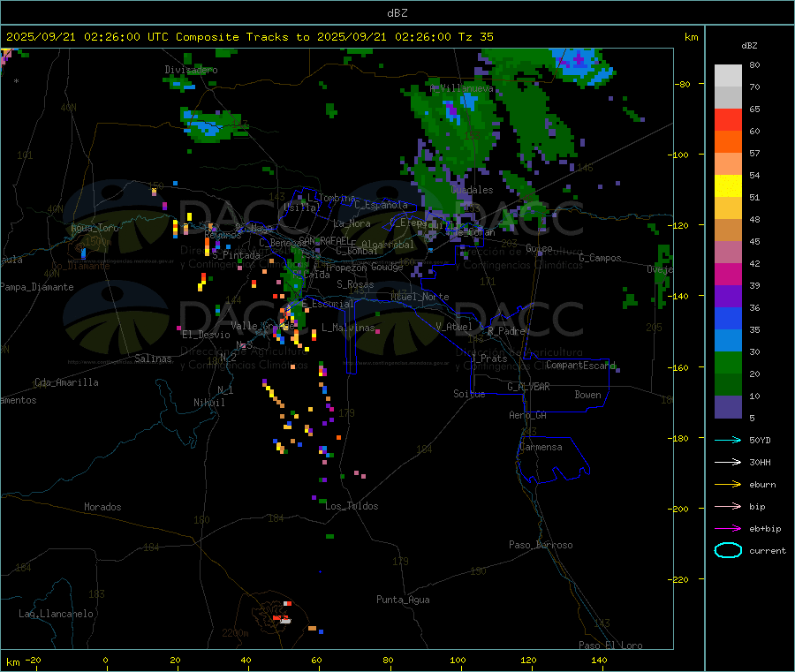Pick the brown 48–45 dBZ swatch
795x672 pixels.
pyautogui.click(x=728, y=230)
